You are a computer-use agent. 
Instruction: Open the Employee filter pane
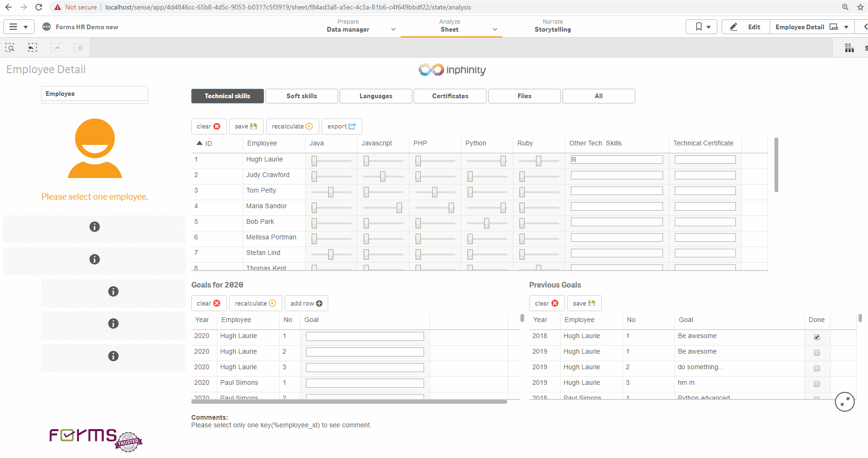(x=94, y=93)
